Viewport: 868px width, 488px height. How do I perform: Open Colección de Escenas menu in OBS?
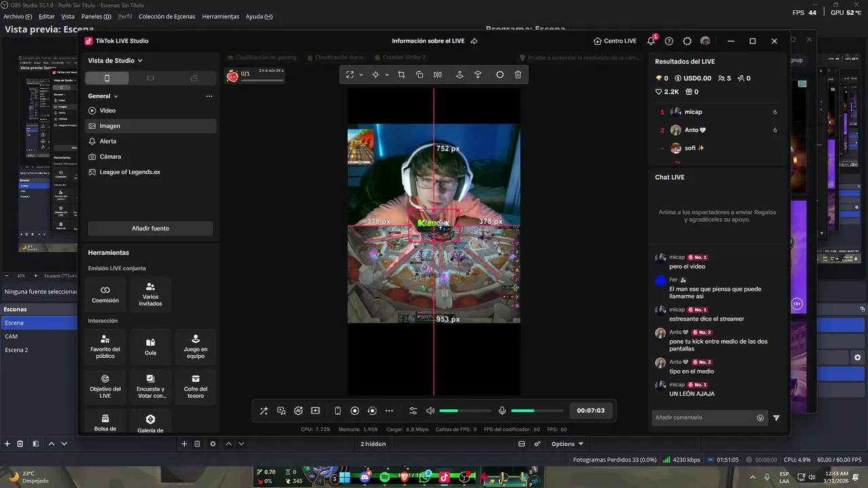coord(167,16)
